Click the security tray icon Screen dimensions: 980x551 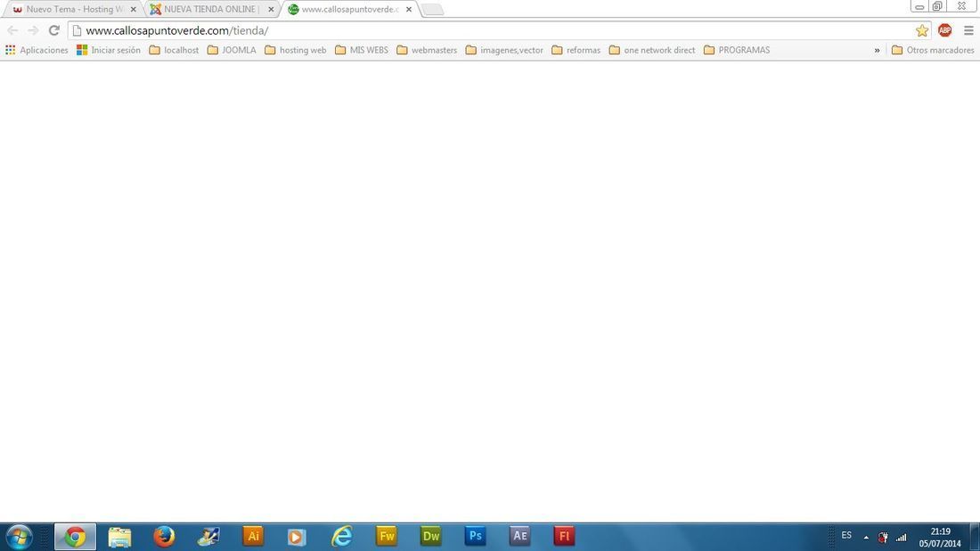pyautogui.click(x=883, y=538)
